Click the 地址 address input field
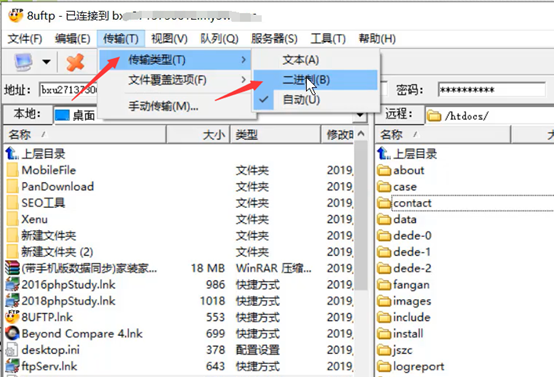The height and width of the screenshot is (377, 554). click(x=69, y=90)
